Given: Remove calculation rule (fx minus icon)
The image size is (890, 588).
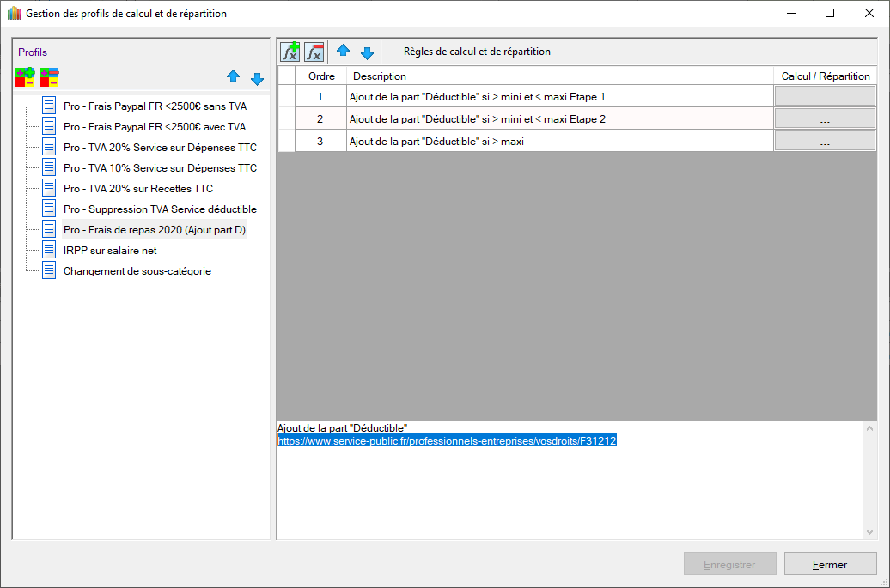Looking at the screenshot, I should 314,52.
